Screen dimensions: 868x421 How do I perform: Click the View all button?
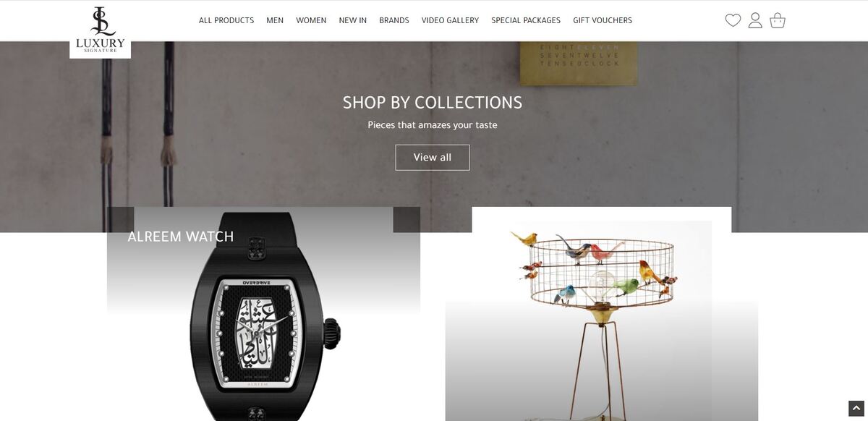click(x=433, y=158)
